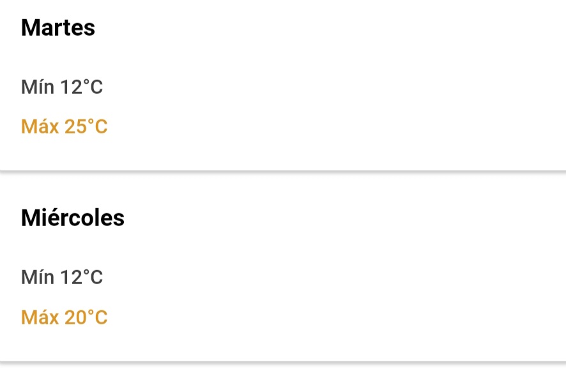Click the word Mín in Martes card

(x=38, y=87)
